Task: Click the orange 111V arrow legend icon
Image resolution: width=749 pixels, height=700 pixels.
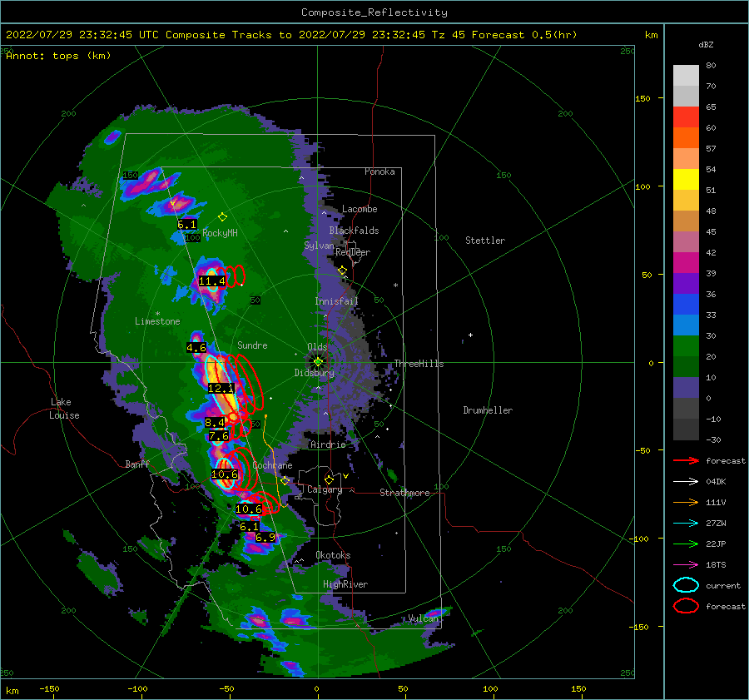Action: pyautogui.click(x=686, y=502)
